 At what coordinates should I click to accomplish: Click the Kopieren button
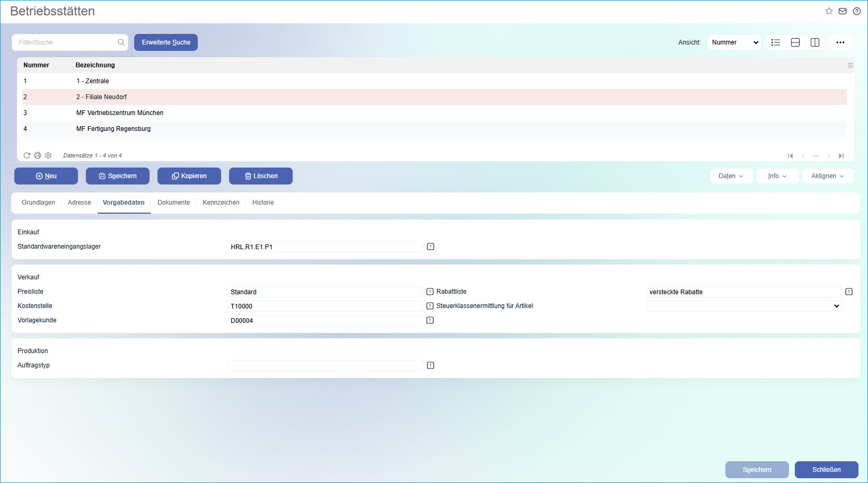(189, 176)
